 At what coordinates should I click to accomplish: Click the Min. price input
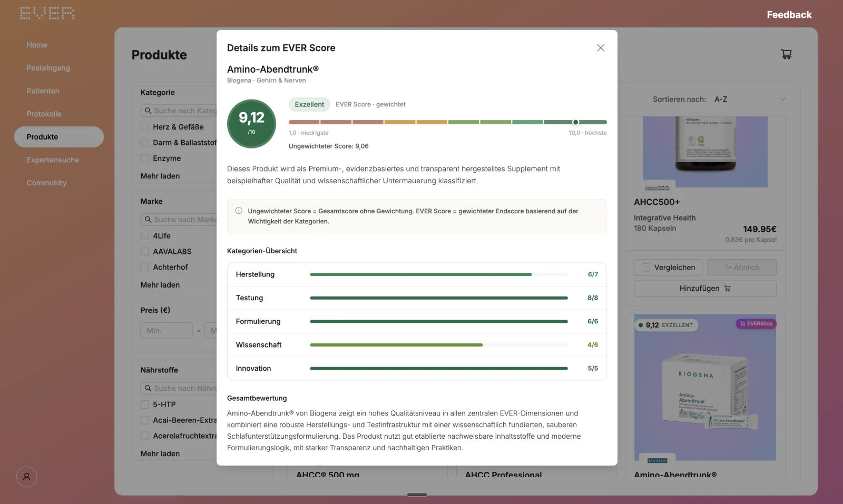[166, 331]
